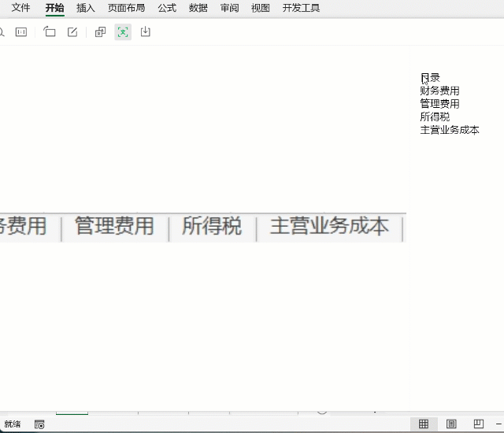
Task: Open the 插入 ribbon tab
Action: 86,8
